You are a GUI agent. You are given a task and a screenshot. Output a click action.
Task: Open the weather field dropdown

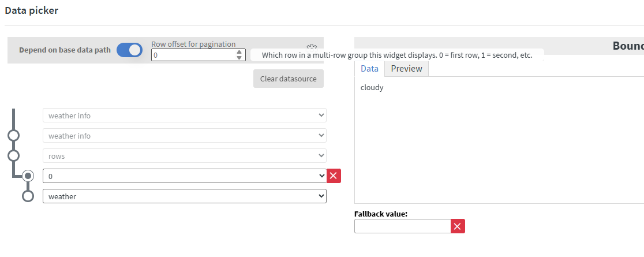[185, 196]
